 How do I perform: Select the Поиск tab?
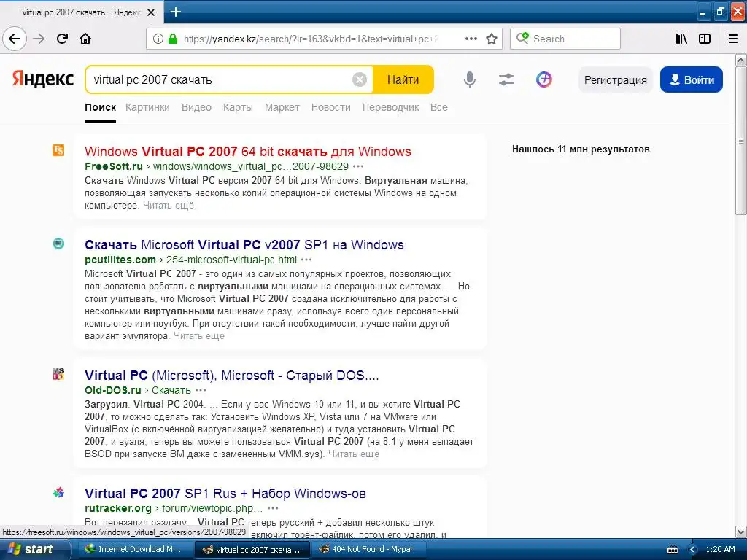coord(100,107)
